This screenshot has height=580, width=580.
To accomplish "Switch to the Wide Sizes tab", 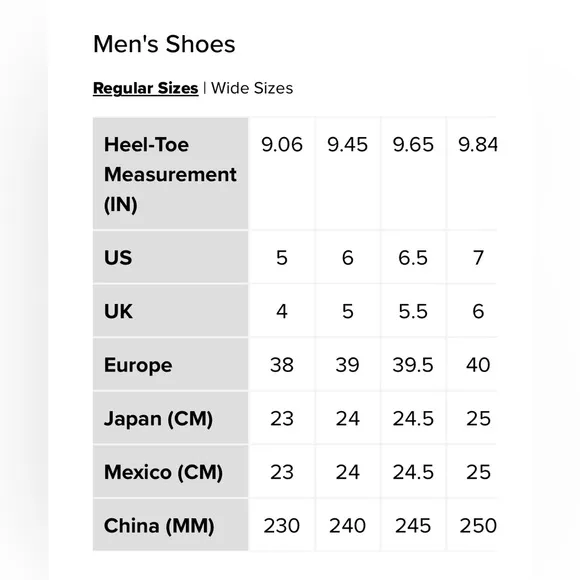I will coord(252,88).
